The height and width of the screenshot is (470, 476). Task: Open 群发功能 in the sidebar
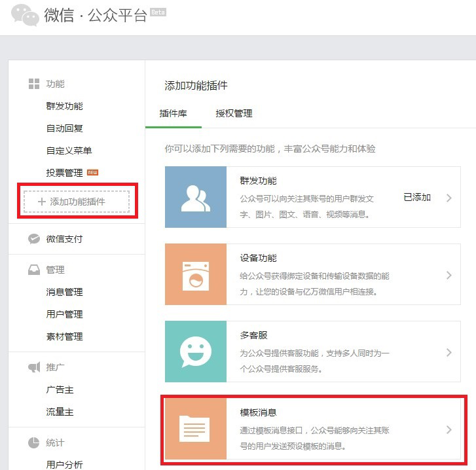click(64, 106)
